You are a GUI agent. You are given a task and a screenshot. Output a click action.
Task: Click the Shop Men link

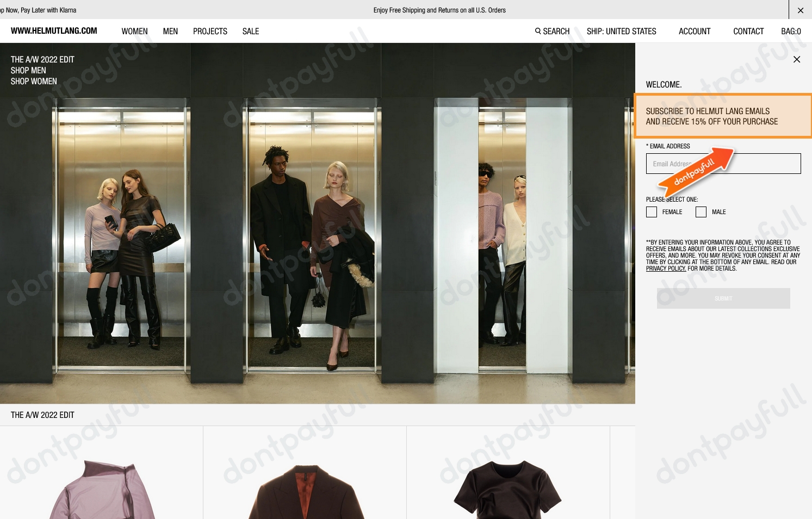click(28, 71)
